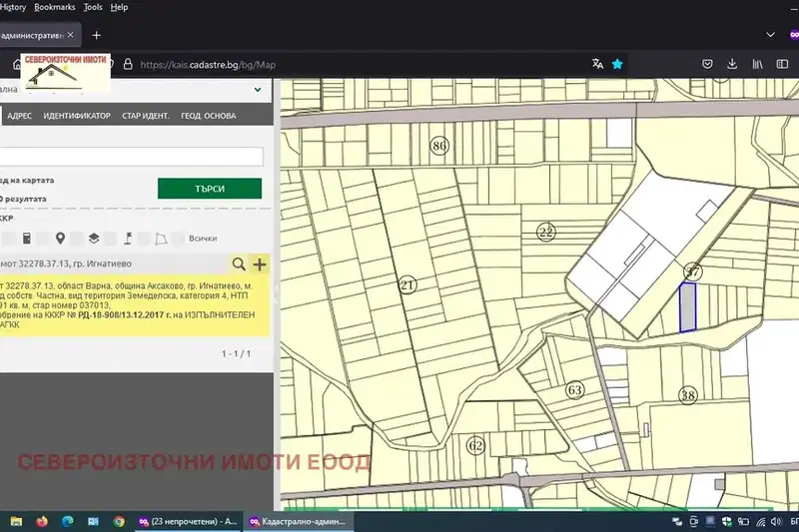799x532 pixels.
Task: Open Microsoft Edge from the taskbar
Action: [67, 521]
